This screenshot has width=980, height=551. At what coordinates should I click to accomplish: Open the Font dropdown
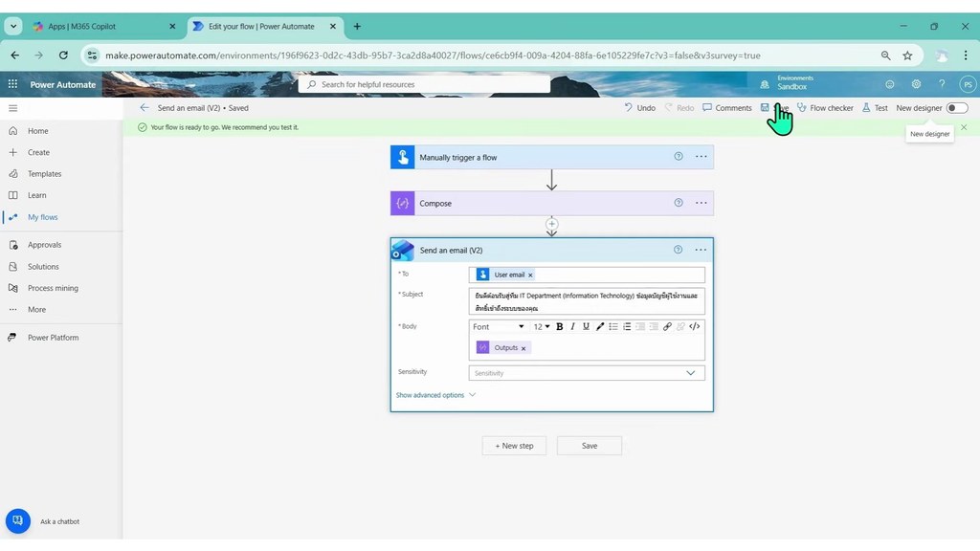[498, 327]
